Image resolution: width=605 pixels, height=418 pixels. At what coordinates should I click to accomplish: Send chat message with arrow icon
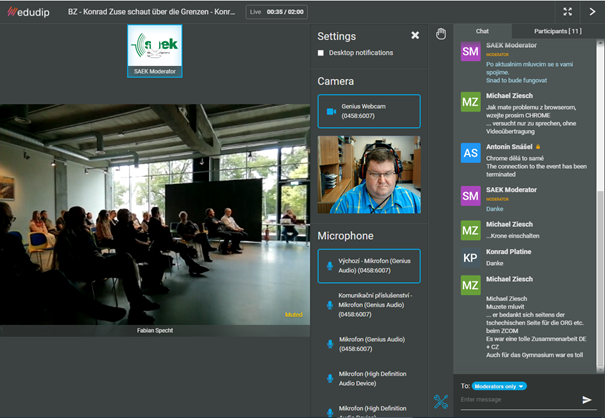586,400
